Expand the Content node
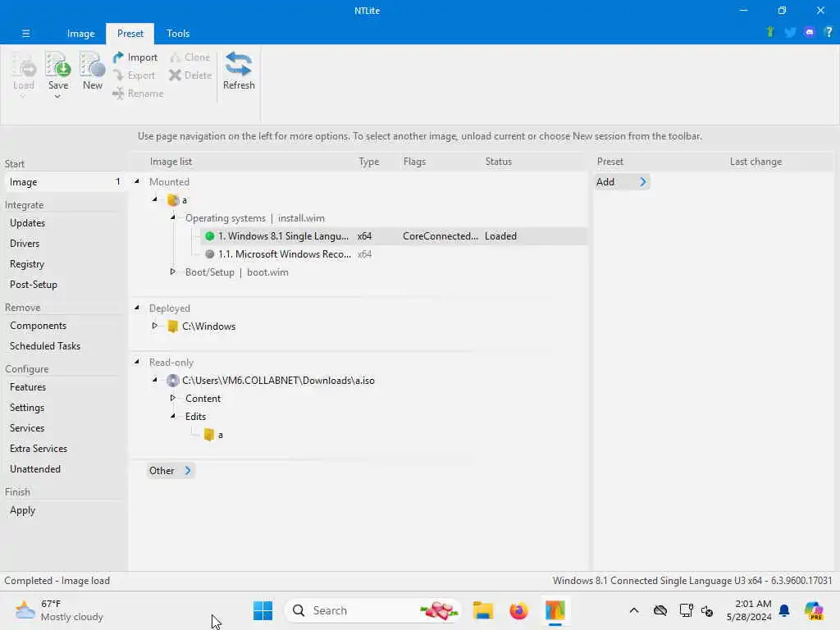 coord(172,398)
